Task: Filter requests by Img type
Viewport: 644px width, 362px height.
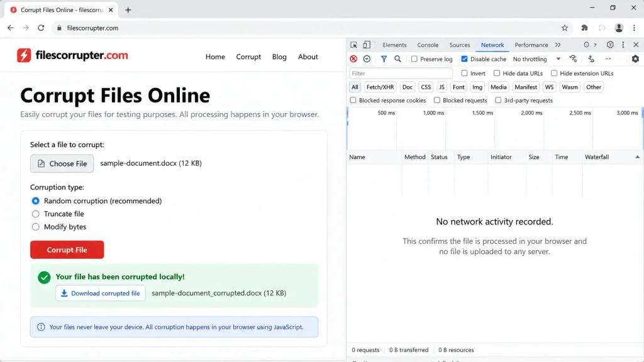Action: click(x=477, y=87)
